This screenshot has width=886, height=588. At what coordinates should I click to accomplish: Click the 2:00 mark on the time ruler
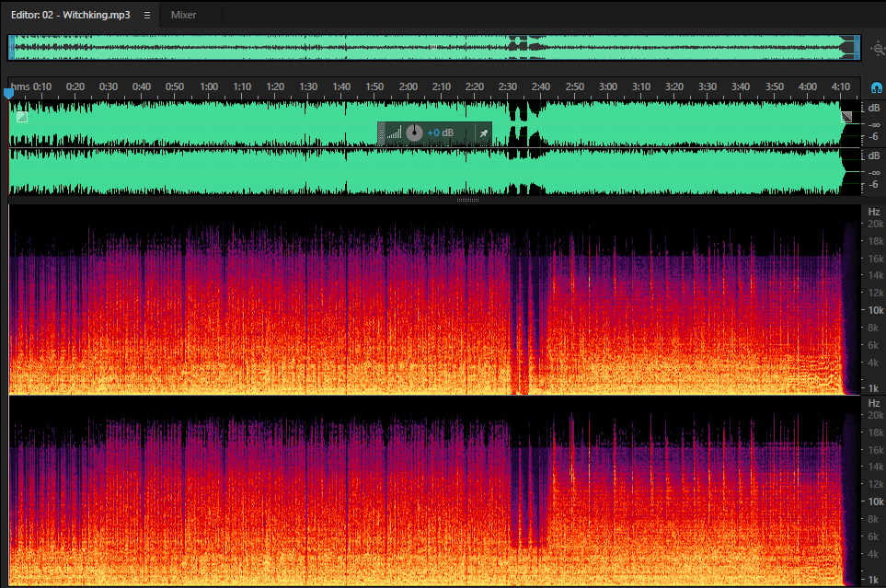click(408, 87)
